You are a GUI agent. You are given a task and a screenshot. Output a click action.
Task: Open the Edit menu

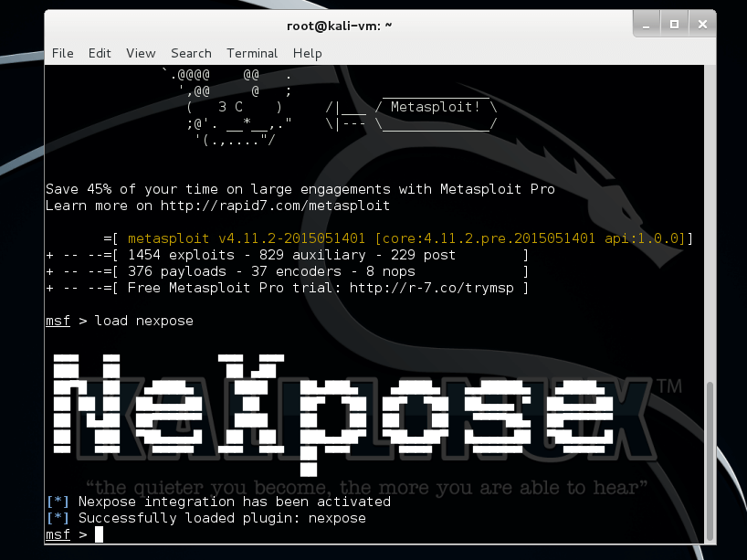pos(100,53)
